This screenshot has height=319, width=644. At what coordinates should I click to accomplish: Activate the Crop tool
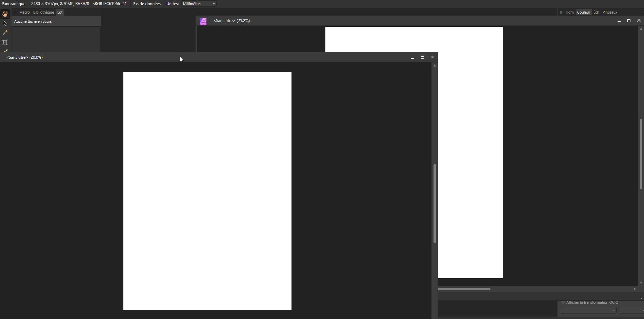tap(5, 42)
